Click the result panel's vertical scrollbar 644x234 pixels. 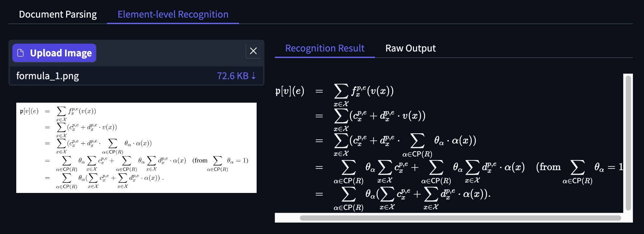click(628, 143)
